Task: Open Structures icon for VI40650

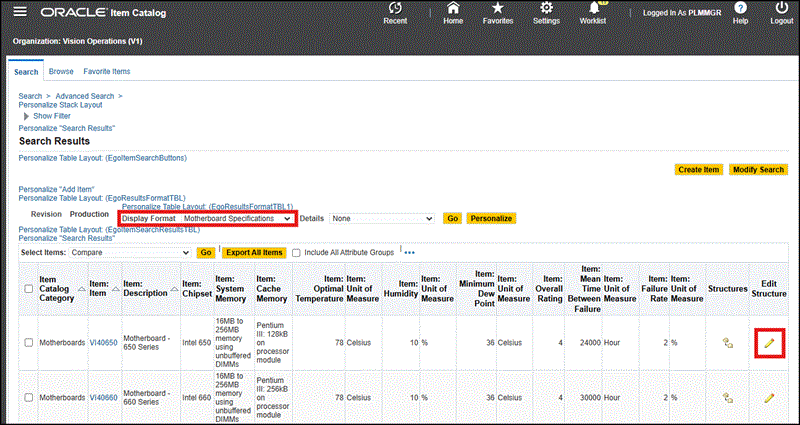Action: (728, 343)
